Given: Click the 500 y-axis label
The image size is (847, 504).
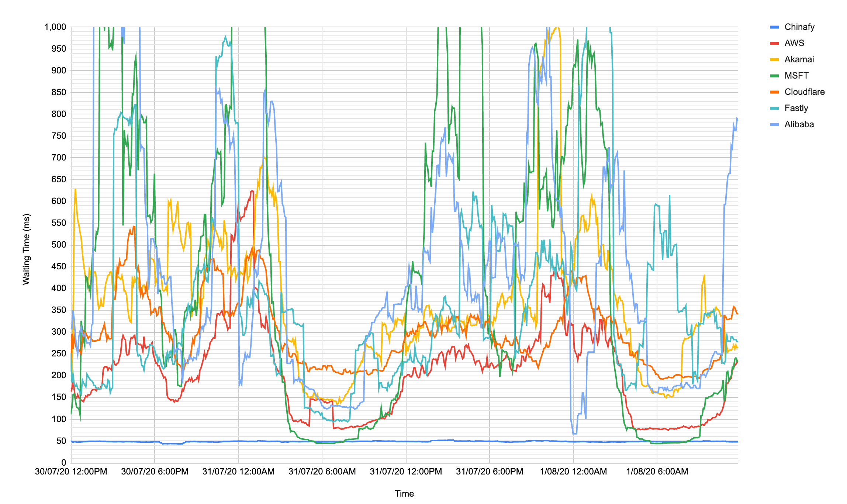Looking at the screenshot, I should click(59, 245).
